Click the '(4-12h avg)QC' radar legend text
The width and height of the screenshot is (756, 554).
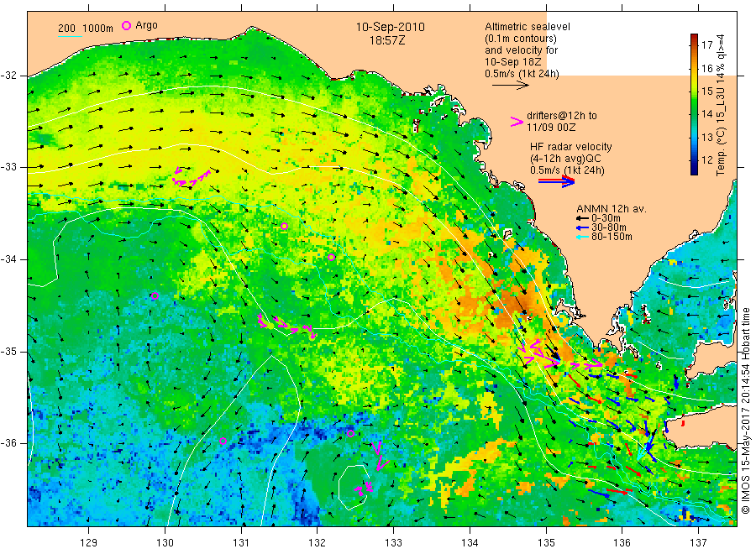[x=565, y=159]
